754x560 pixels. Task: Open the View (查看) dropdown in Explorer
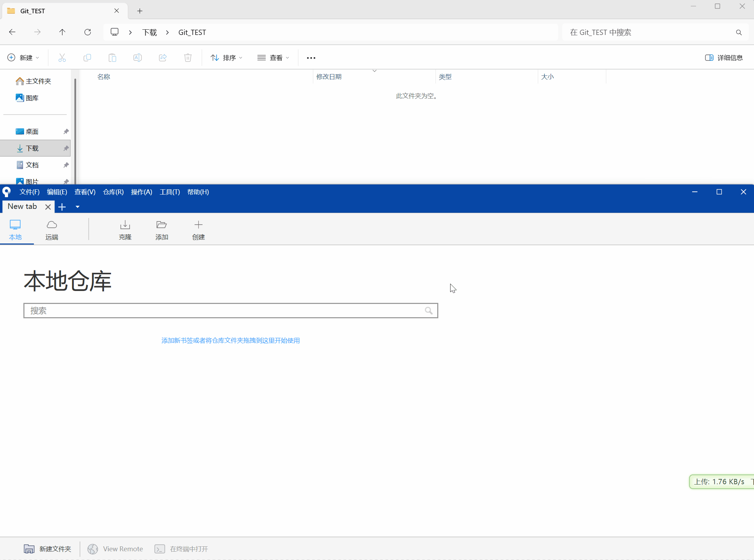[x=273, y=58]
